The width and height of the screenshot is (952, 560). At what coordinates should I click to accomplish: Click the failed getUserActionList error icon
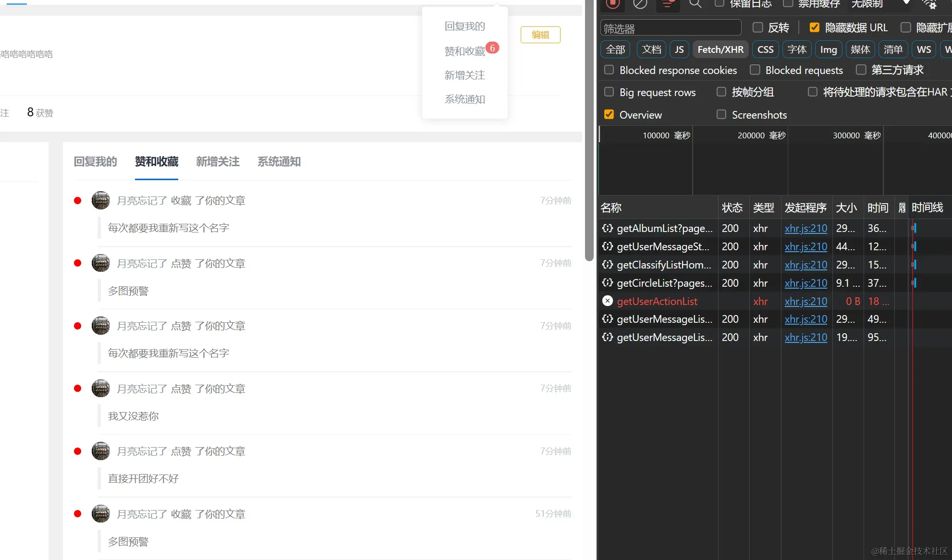pyautogui.click(x=608, y=301)
